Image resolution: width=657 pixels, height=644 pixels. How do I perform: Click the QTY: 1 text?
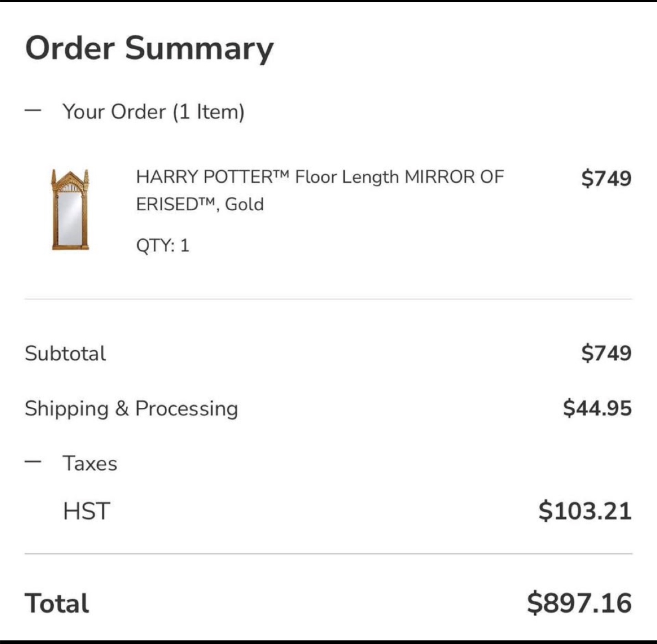point(162,245)
